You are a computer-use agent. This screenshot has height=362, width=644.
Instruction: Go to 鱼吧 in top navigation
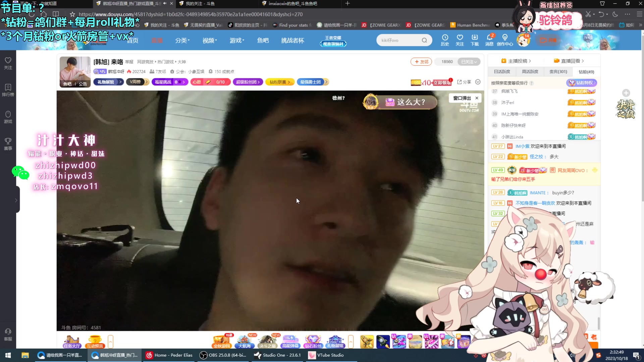(x=263, y=40)
